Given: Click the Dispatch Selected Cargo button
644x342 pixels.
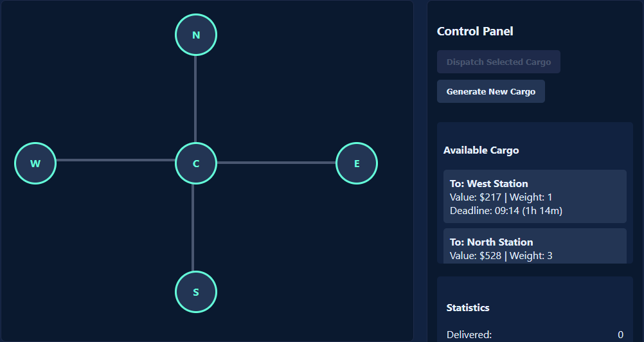Looking at the screenshot, I should 498,62.
